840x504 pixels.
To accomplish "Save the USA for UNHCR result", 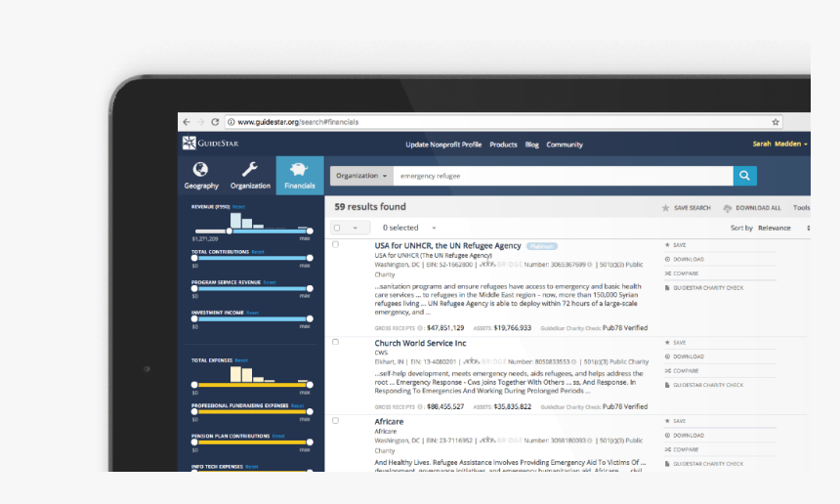I will [x=675, y=245].
